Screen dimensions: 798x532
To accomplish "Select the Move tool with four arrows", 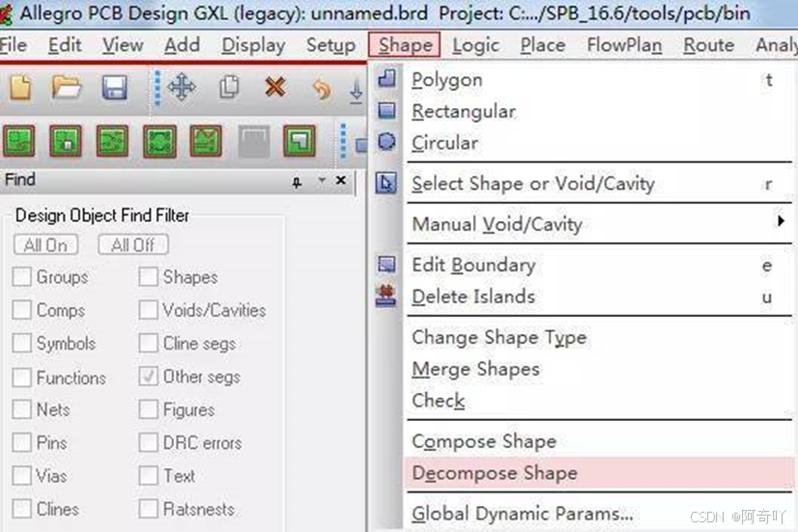I will [x=182, y=87].
